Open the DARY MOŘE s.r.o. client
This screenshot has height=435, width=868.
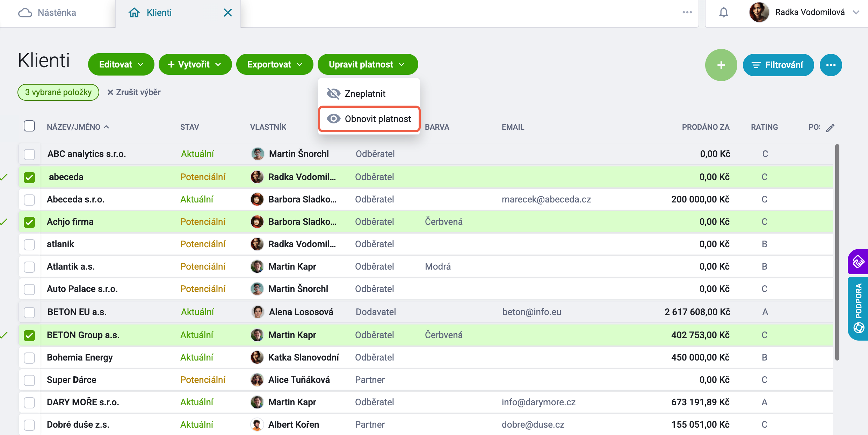click(x=83, y=402)
